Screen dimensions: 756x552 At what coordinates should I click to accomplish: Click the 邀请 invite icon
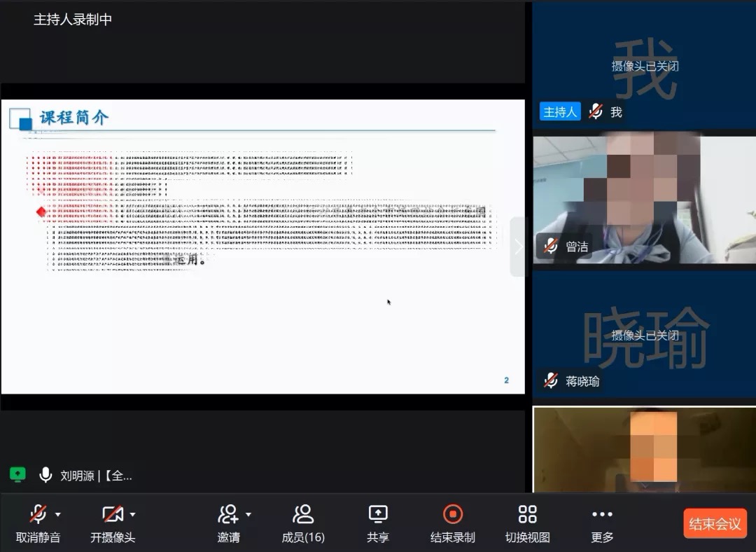[x=228, y=515]
